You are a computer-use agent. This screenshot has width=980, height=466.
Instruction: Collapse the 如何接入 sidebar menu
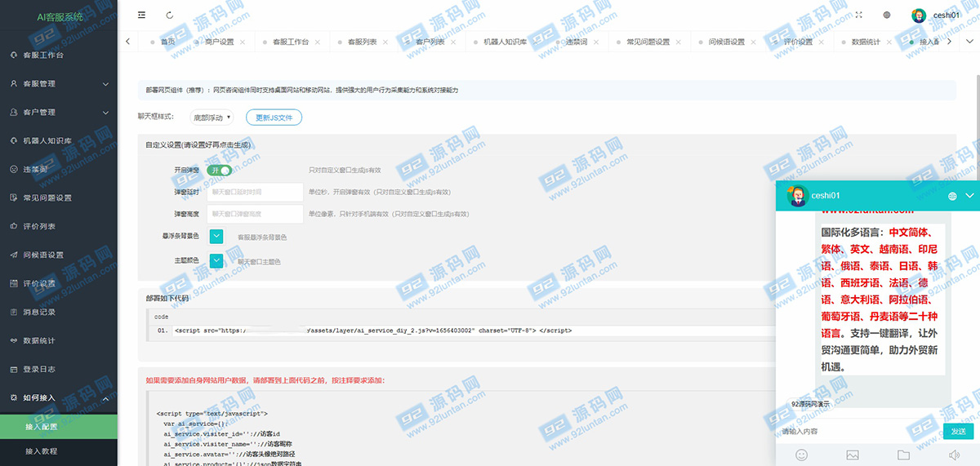pyautogui.click(x=59, y=397)
